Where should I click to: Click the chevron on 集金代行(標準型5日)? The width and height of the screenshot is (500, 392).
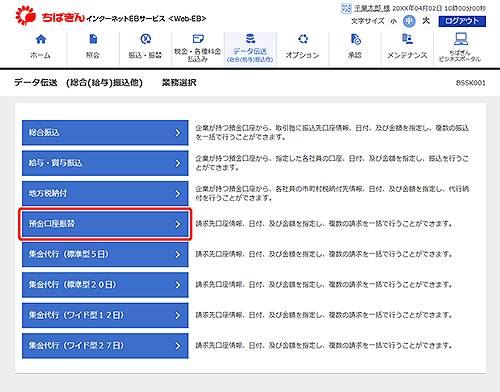[x=178, y=255]
